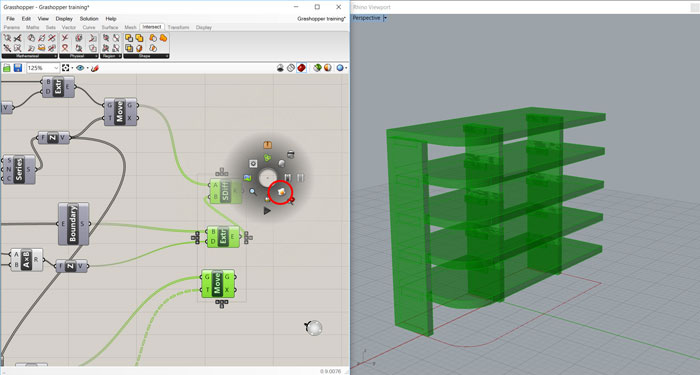Open the Edit menu
The image size is (700, 375).
point(26,19)
